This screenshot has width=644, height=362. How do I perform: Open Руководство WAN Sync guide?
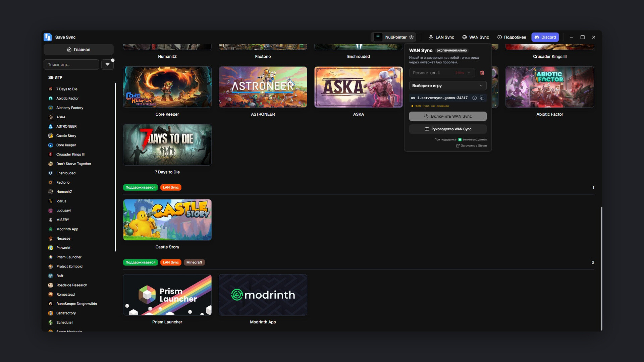coord(448,129)
